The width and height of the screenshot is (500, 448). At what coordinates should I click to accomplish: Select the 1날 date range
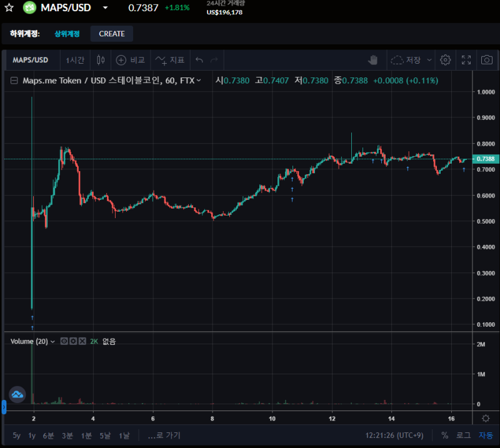click(124, 436)
